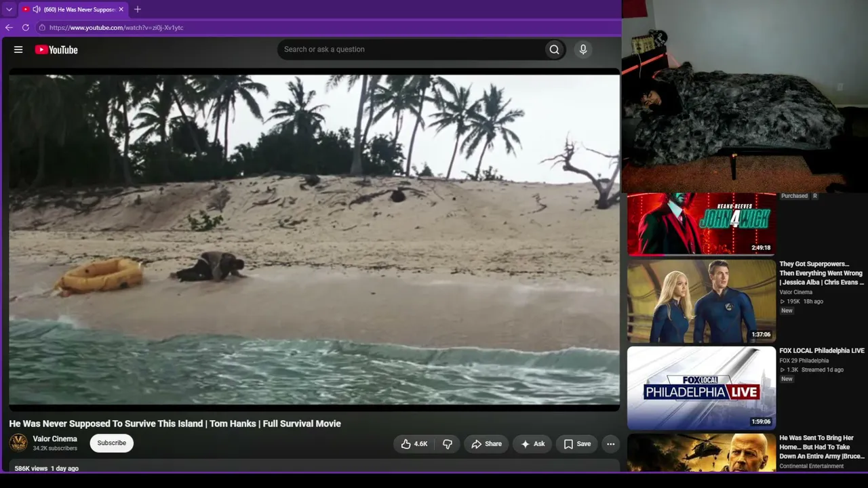This screenshot has width=868, height=488.
Task: Open the 'FOX LOCAL Philadelphia LIVE' title link
Action: coord(822,350)
